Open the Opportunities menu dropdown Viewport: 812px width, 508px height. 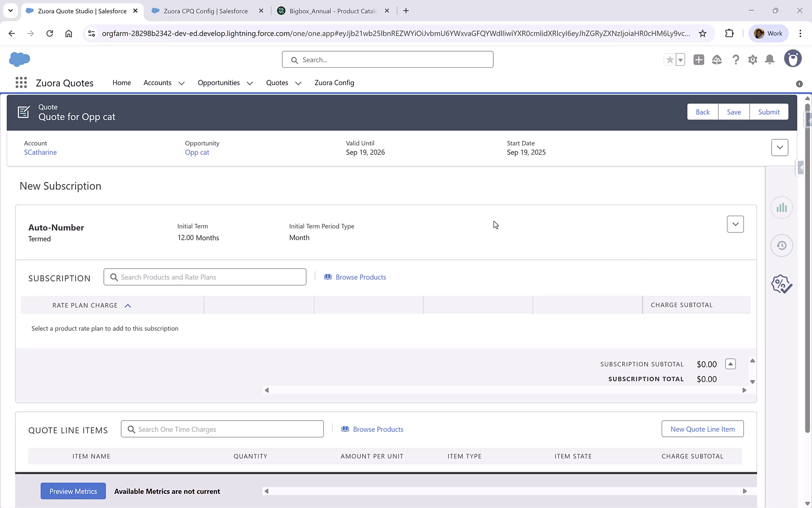pyautogui.click(x=249, y=83)
